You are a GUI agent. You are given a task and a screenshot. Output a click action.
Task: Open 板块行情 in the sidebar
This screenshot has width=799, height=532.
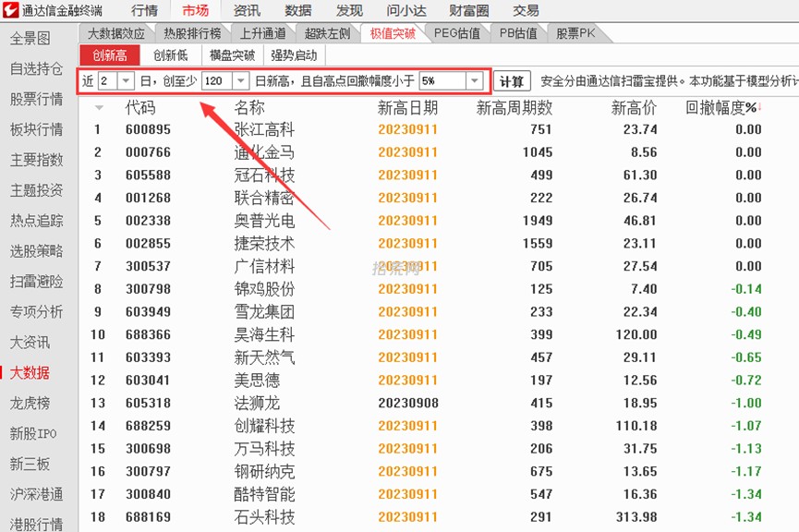pos(37,129)
